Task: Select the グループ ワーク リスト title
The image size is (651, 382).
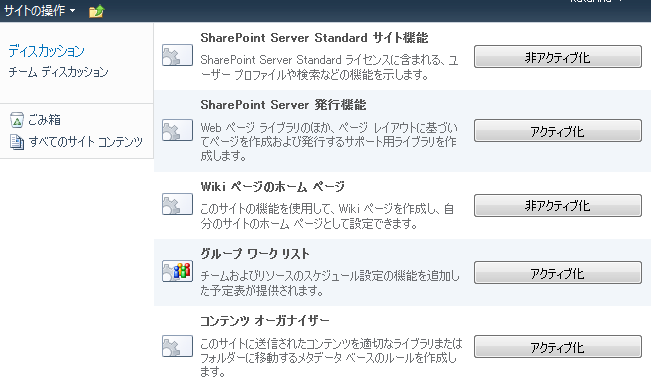Action: tap(255, 253)
